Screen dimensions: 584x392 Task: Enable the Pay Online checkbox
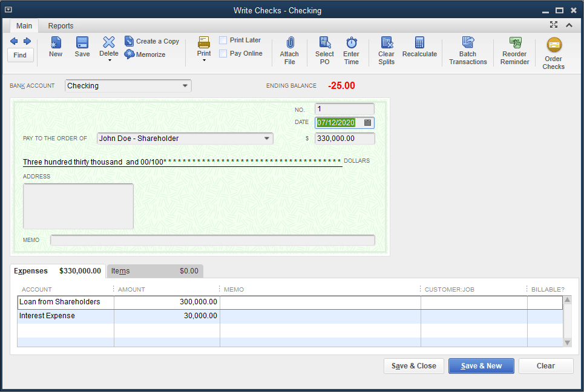tap(223, 53)
